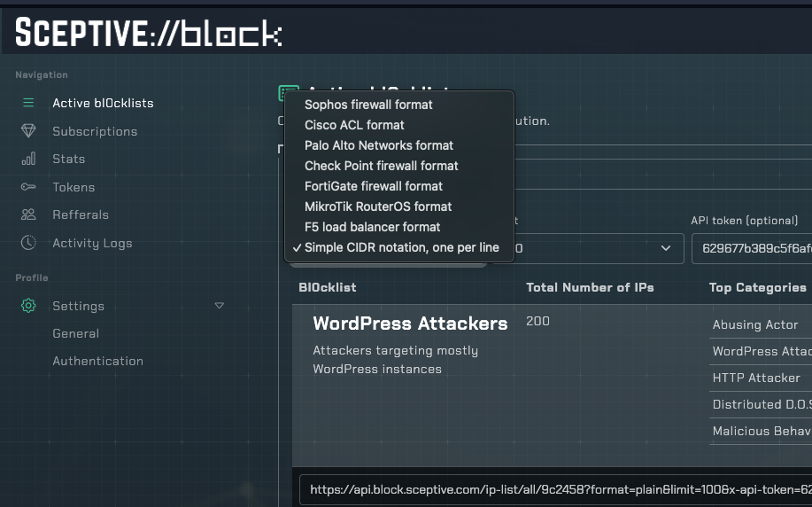Image resolution: width=812 pixels, height=507 pixels.
Task: Click the Activity Logs clock icon
Action: 28,243
